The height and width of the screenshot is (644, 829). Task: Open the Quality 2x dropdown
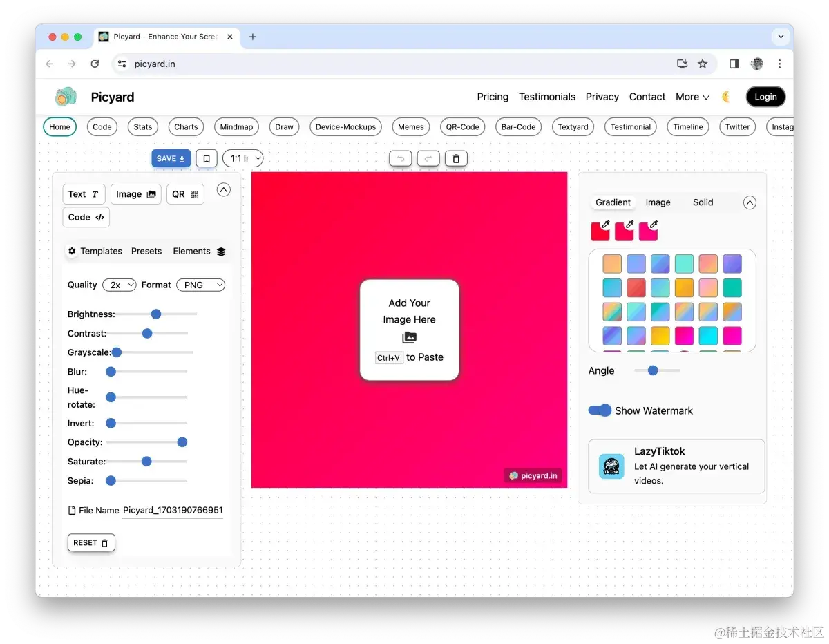point(120,285)
